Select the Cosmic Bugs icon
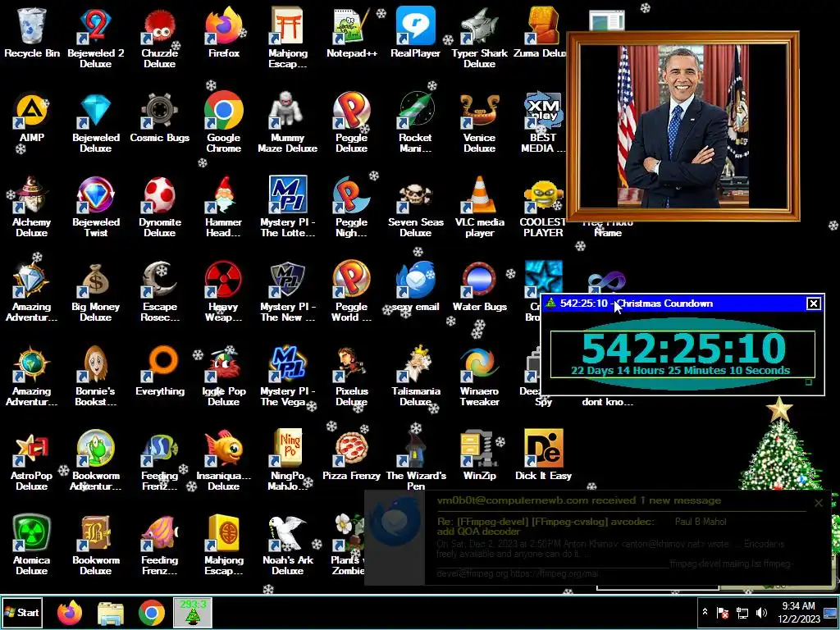 160,116
